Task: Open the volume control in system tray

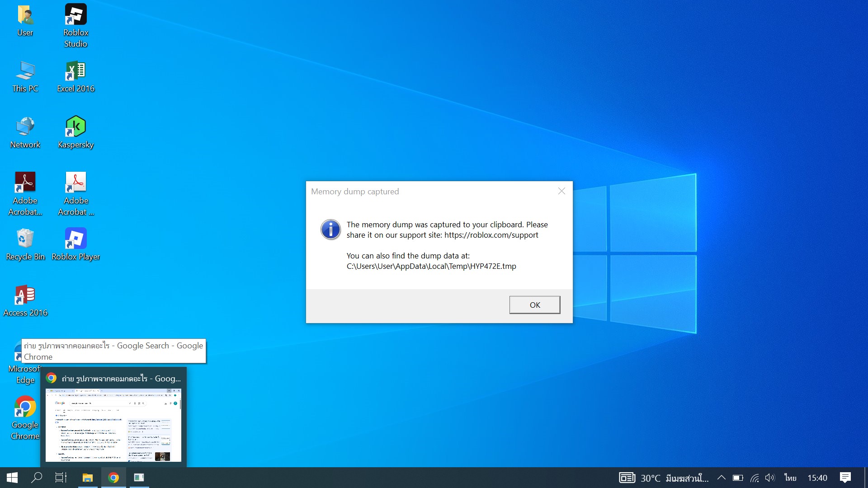Action: (770, 478)
